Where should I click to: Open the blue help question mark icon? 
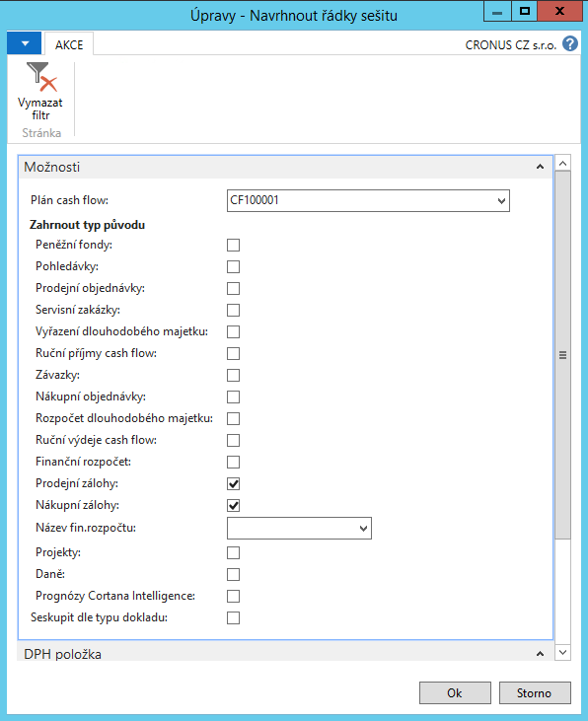tap(570, 44)
